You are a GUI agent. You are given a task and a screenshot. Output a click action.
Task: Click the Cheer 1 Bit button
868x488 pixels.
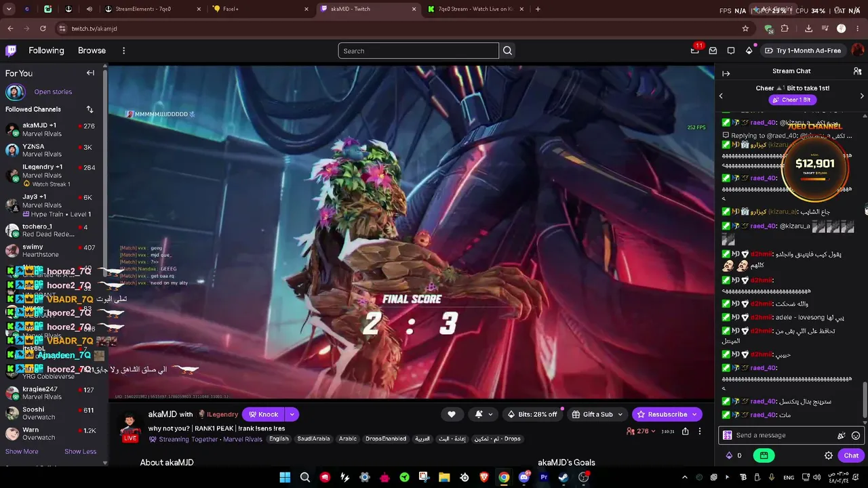tap(791, 100)
